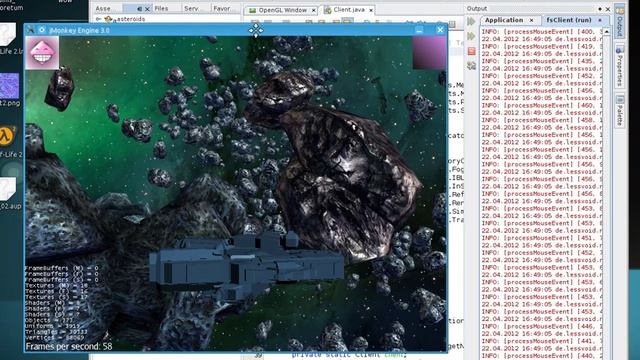Minimize the active left panel tab via its minimize icon
This screenshot has height=360, width=640.
(140, 9)
